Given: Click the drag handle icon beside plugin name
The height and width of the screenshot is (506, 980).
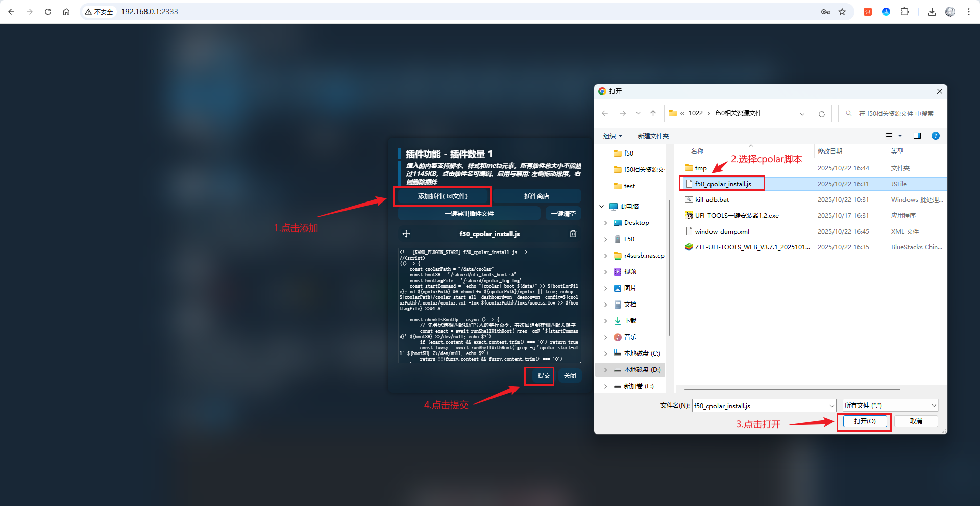Looking at the screenshot, I should point(406,234).
